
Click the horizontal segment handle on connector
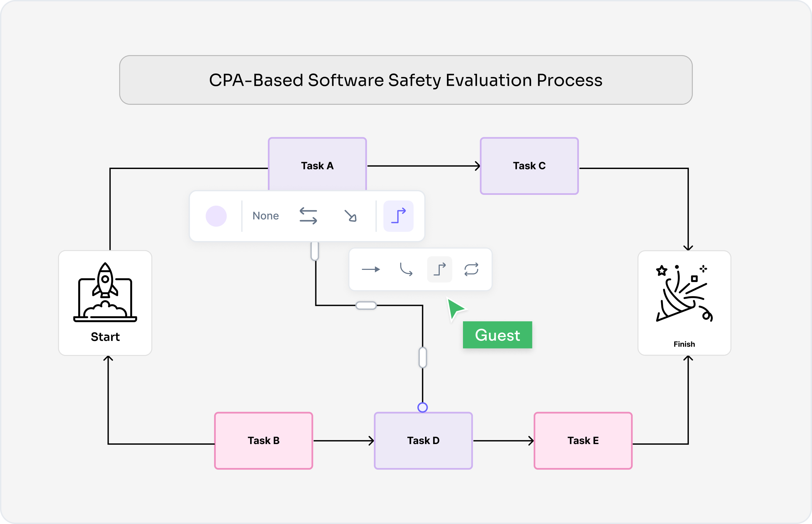pos(366,306)
